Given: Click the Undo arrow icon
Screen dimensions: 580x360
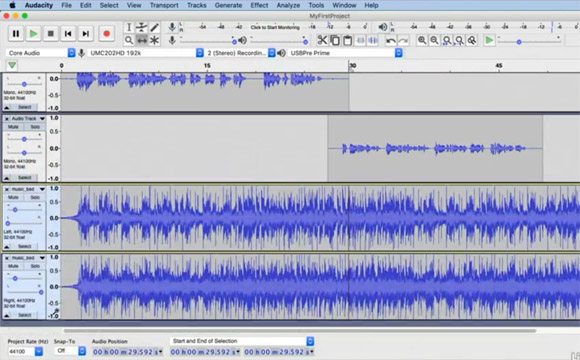Looking at the screenshot, I should [x=391, y=40].
